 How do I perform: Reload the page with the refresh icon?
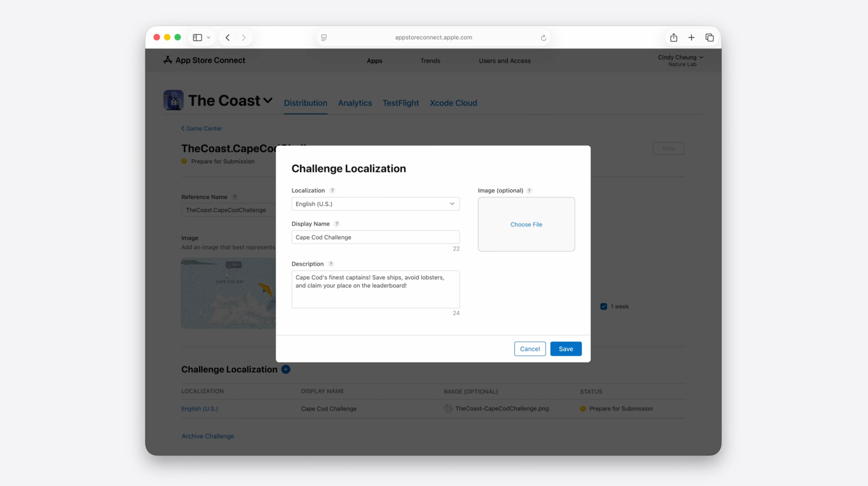[543, 38]
